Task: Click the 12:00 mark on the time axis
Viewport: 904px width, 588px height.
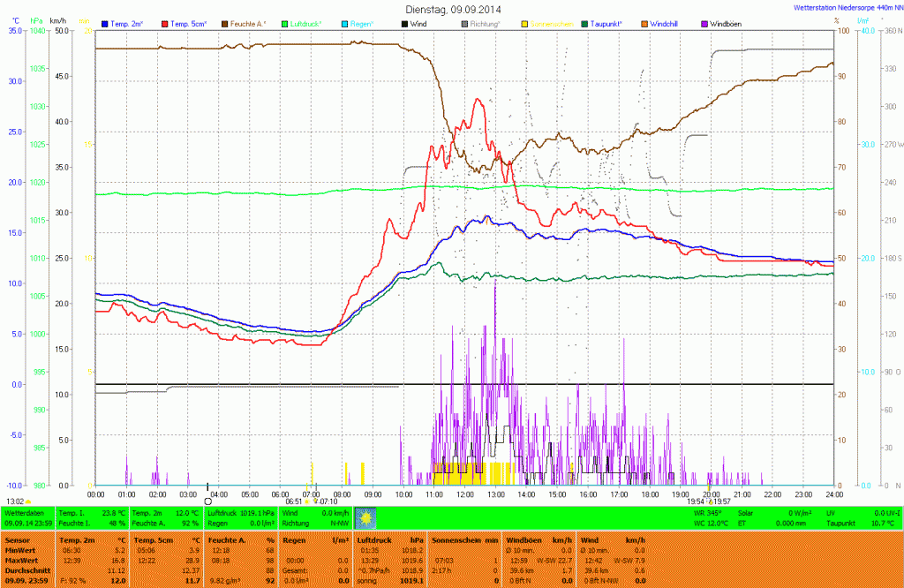Action: point(465,494)
